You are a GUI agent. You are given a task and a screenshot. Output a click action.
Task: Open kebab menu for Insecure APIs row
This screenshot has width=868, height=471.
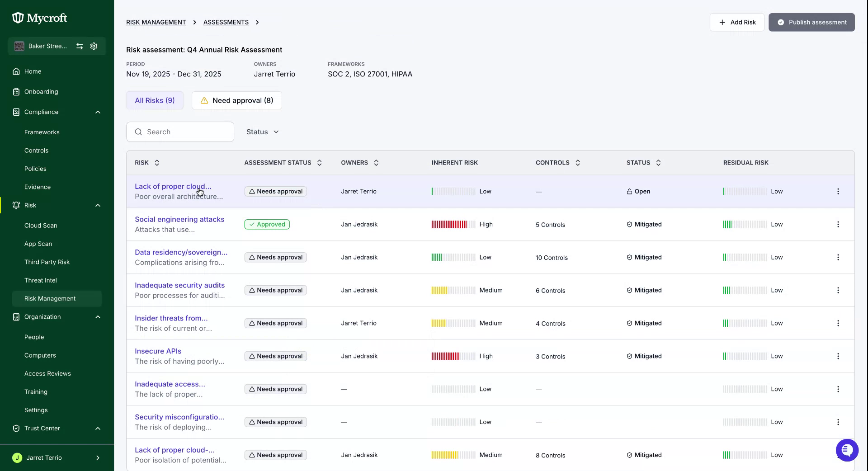click(x=838, y=356)
